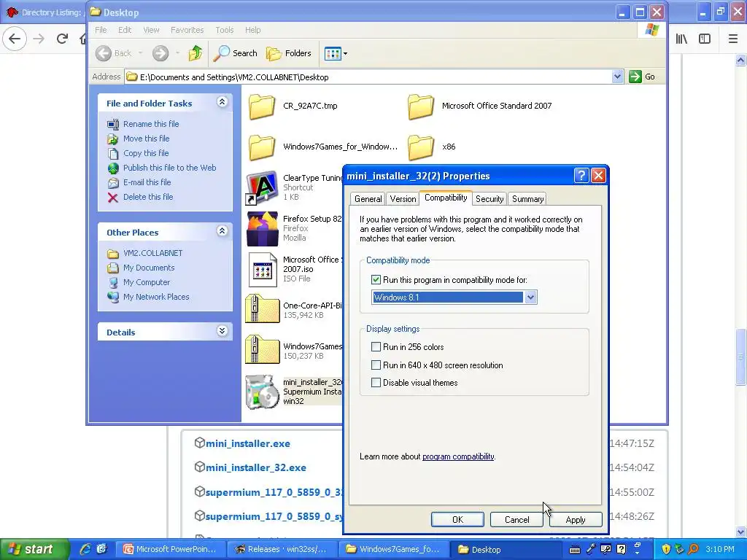Select the Windows7Games zip archive icon
This screenshot has width=747, height=560.
262,351
